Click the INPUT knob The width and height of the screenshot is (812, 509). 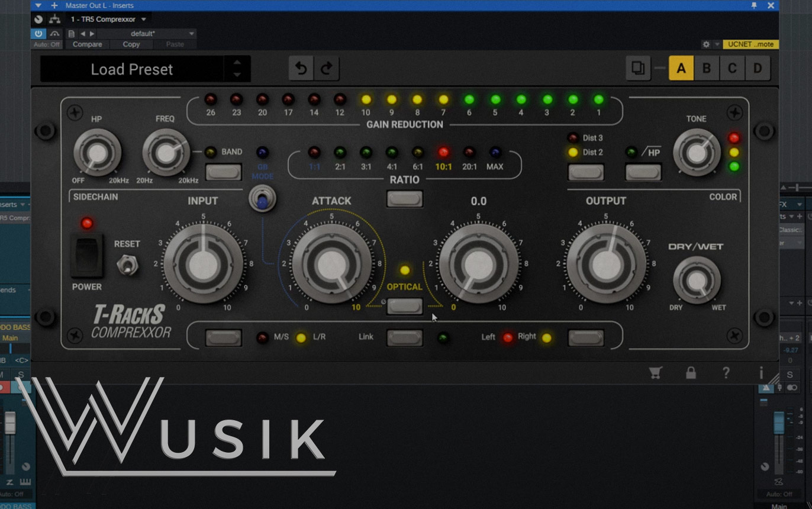(203, 264)
